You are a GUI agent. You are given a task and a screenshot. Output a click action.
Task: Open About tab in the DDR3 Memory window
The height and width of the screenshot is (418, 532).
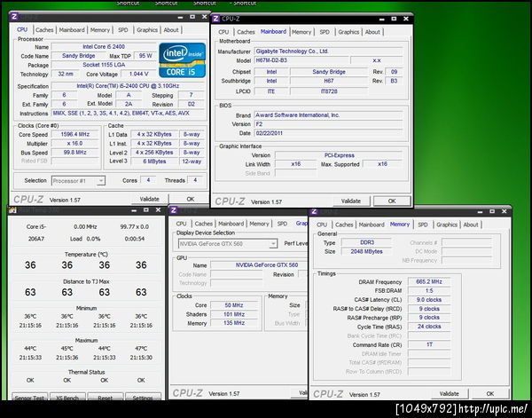471,225
